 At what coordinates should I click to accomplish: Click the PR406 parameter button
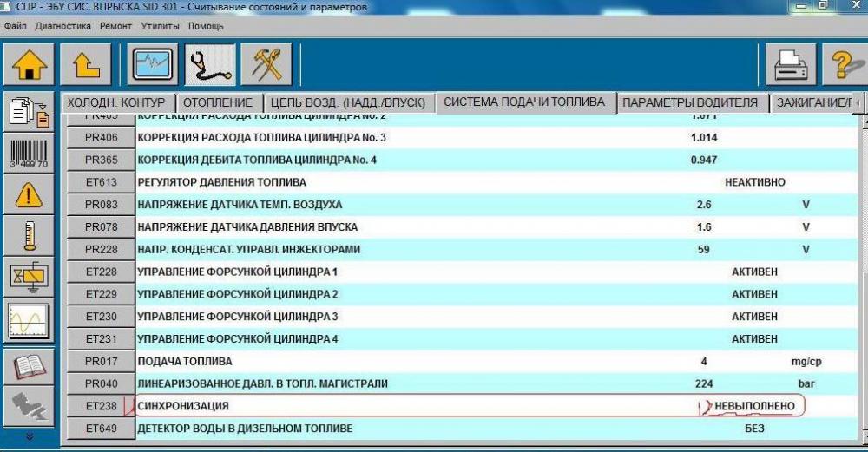pyautogui.click(x=102, y=137)
